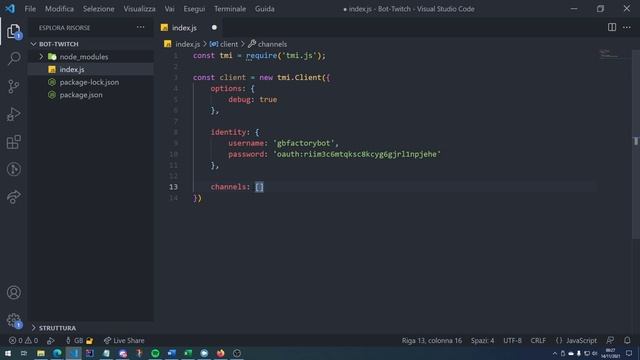Change indentation setting Spazi: 4
The image size is (640, 360).
point(482,340)
